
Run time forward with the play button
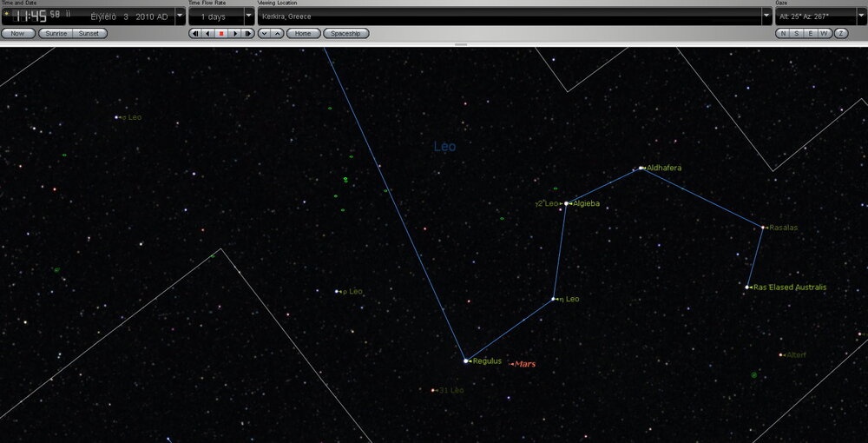click(x=235, y=34)
